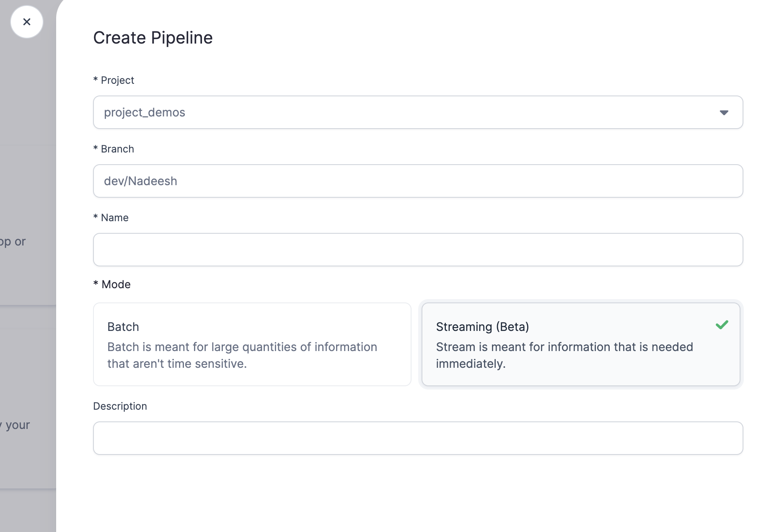Click the Stream description text
The height and width of the screenshot is (532, 761).
coord(564,355)
